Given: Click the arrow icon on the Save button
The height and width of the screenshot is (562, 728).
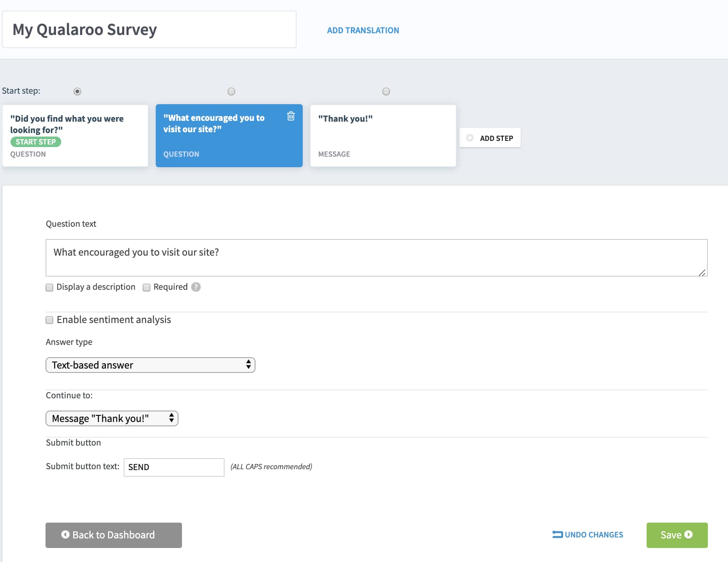Looking at the screenshot, I should 688,534.
